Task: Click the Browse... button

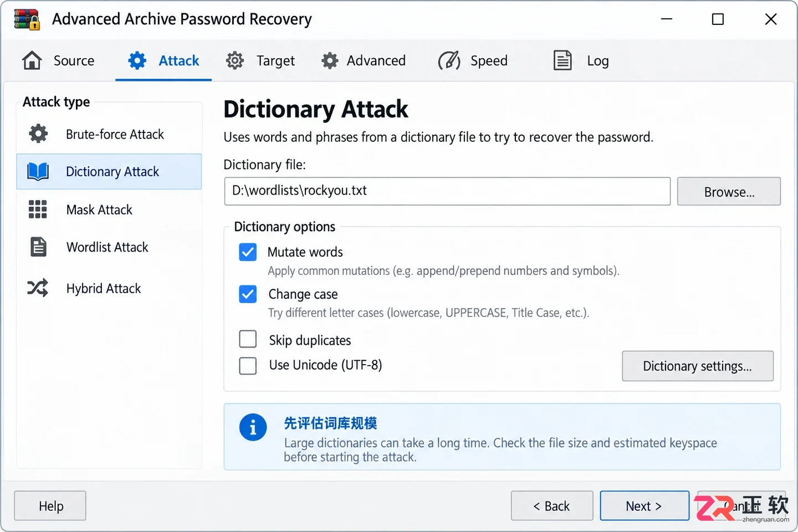Action: [x=729, y=192]
